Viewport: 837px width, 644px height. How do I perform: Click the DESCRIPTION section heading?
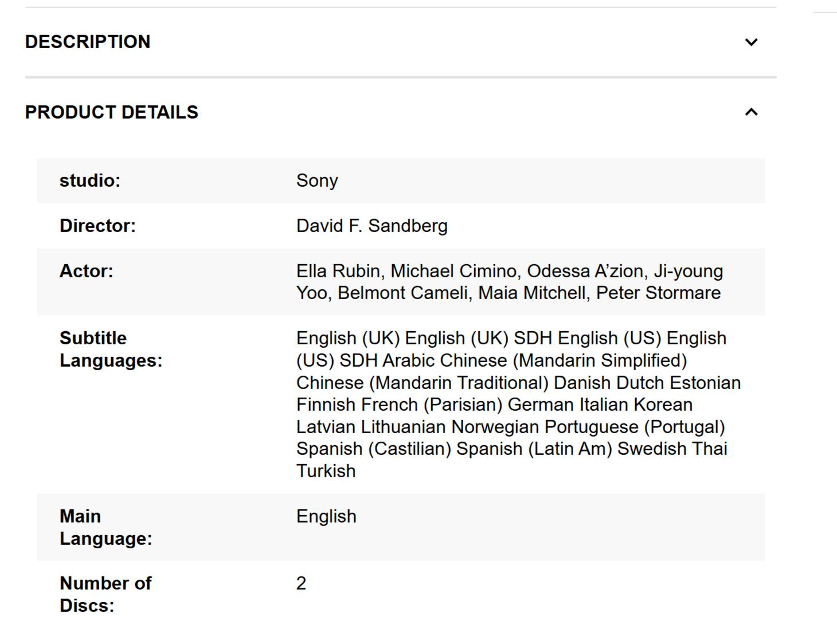pos(88,42)
